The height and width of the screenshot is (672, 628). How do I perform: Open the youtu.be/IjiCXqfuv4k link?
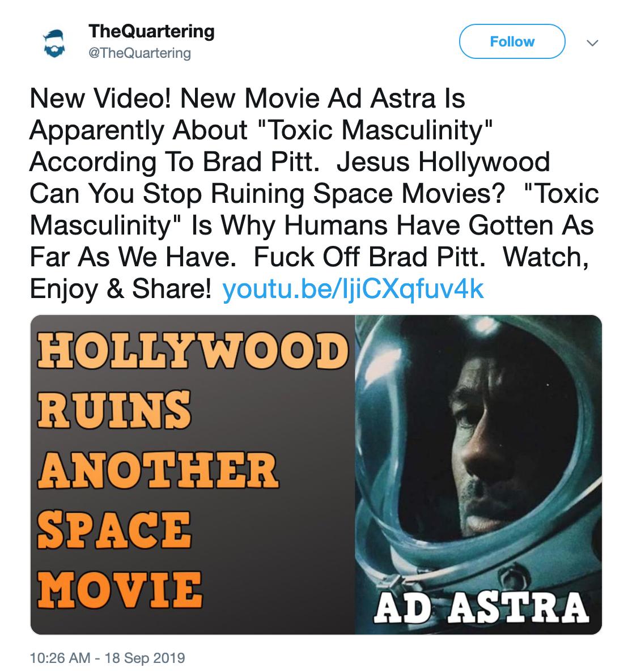(x=353, y=288)
